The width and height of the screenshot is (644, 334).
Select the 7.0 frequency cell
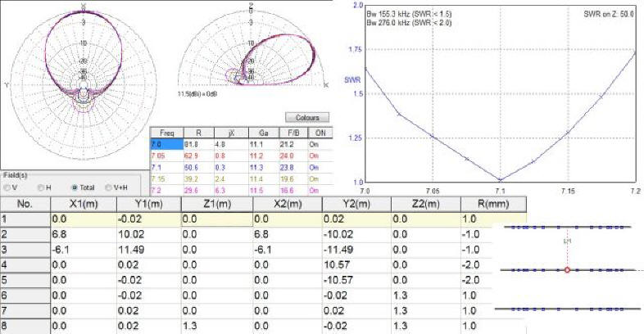point(166,144)
